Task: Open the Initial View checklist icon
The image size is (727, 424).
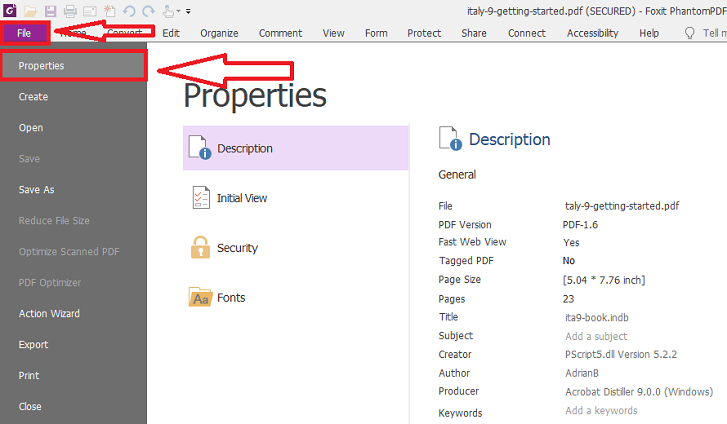Action: pyautogui.click(x=200, y=198)
